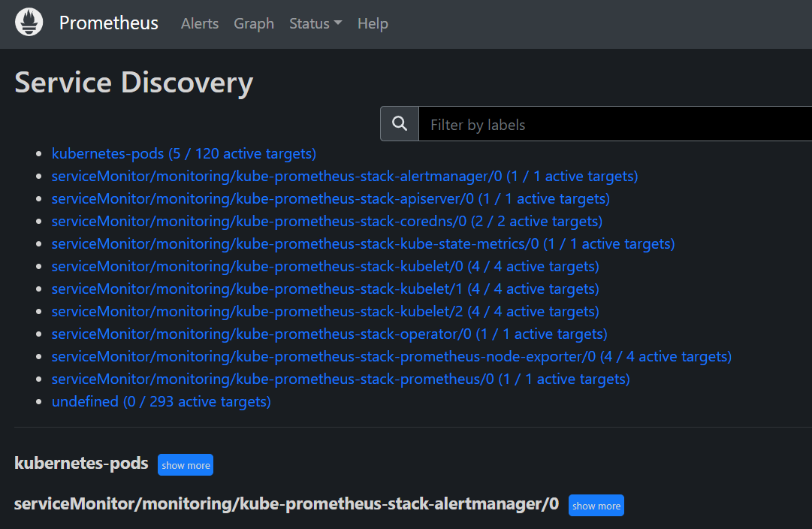Screen dimensions: 812x529
Task: Go to the Graph page
Action: (x=254, y=23)
